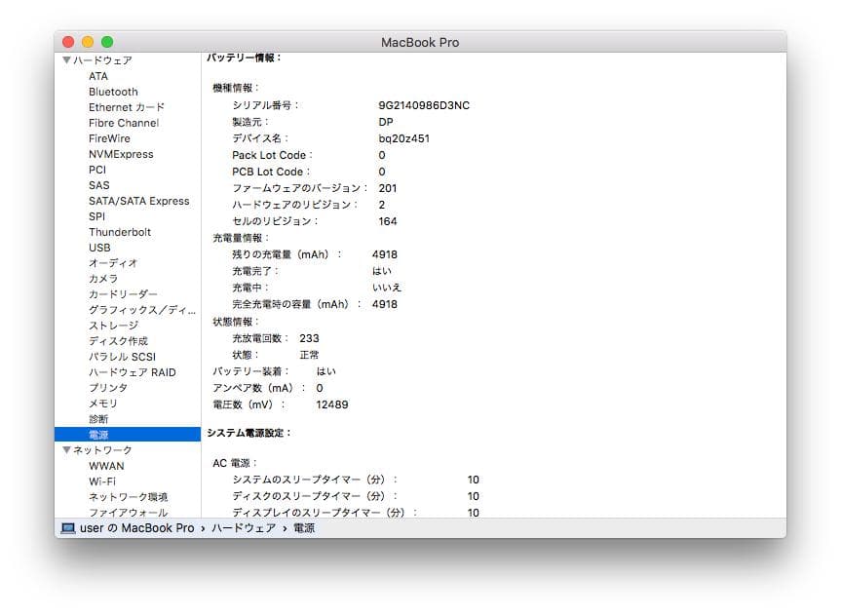This screenshot has height=616, width=841.
Task: Click the AC 電源 label
Action: coord(235,463)
